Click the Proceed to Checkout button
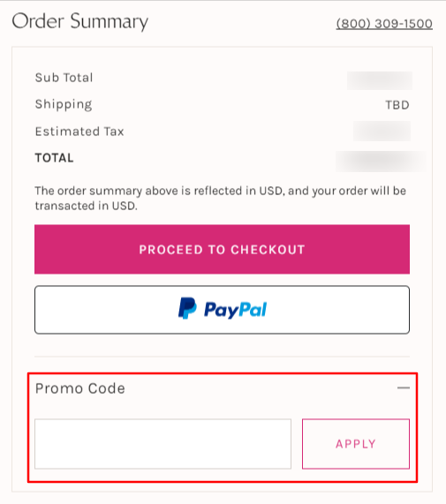The image size is (446, 504). click(x=222, y=250)
